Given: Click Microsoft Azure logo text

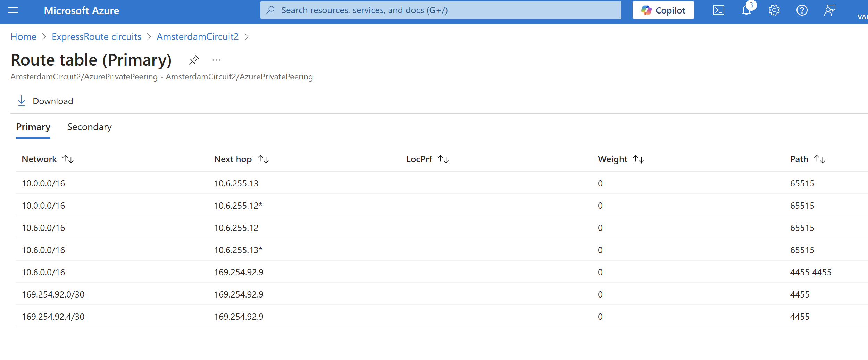Looking at the screenshot, I should point(82,11).
